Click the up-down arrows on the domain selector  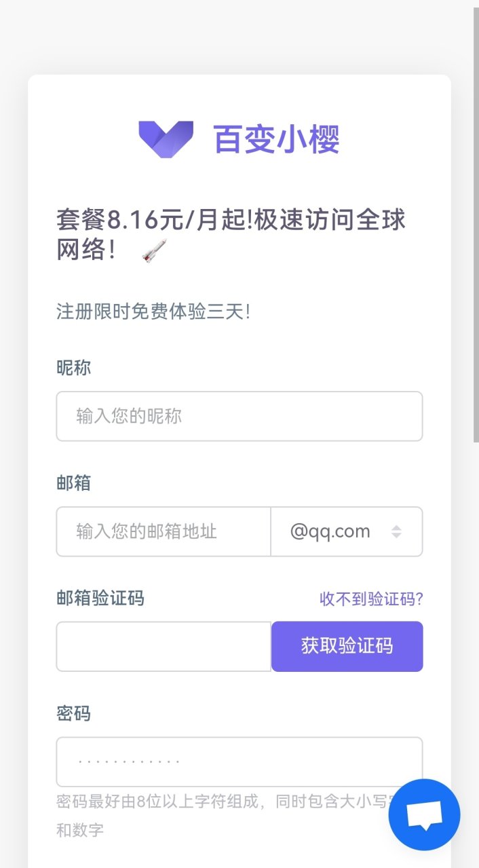point(396,531)
